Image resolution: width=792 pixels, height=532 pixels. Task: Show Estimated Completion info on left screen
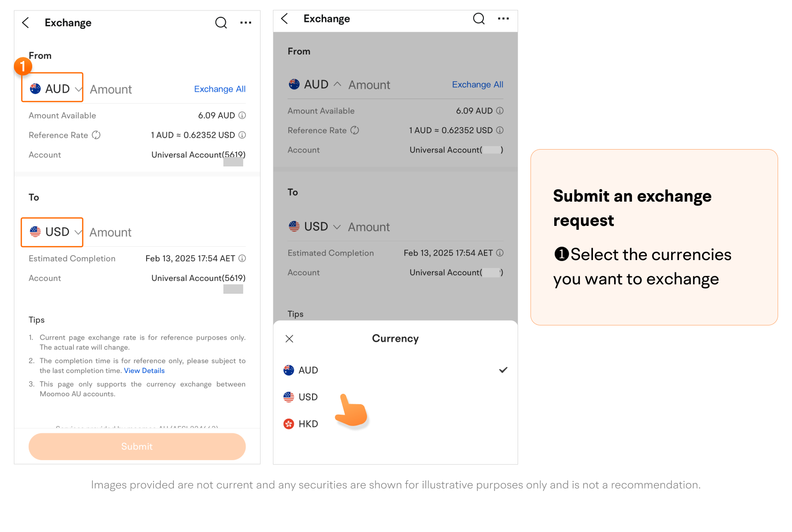(x=242, y=259)
